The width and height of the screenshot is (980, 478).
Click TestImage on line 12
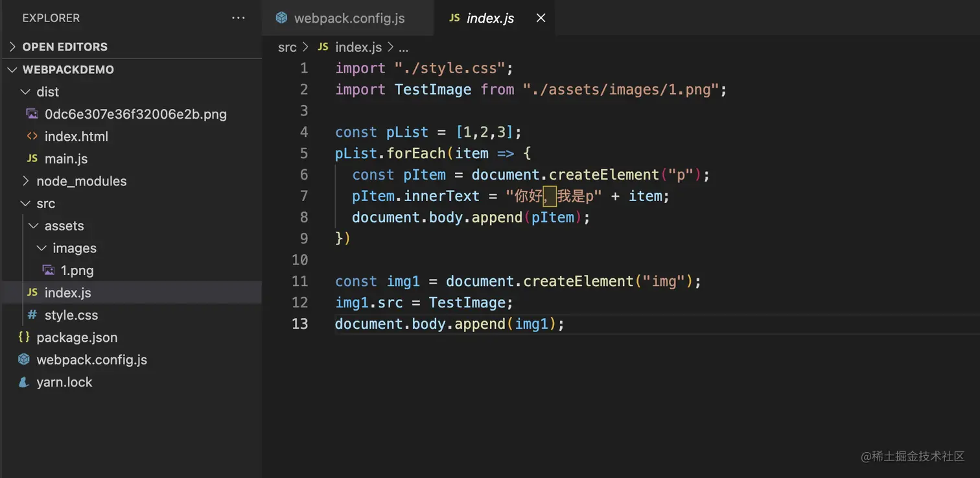pyautogui.click(x=467, y=303)
